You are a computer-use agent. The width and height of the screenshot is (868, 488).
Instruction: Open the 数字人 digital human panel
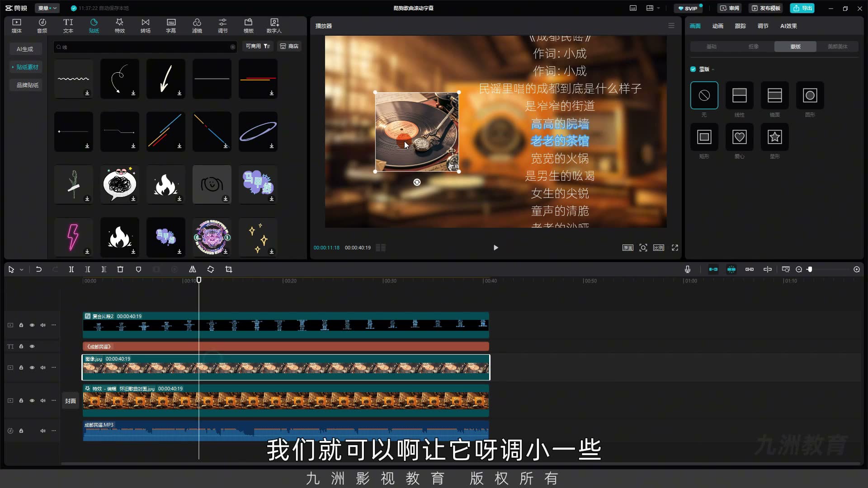274,26
